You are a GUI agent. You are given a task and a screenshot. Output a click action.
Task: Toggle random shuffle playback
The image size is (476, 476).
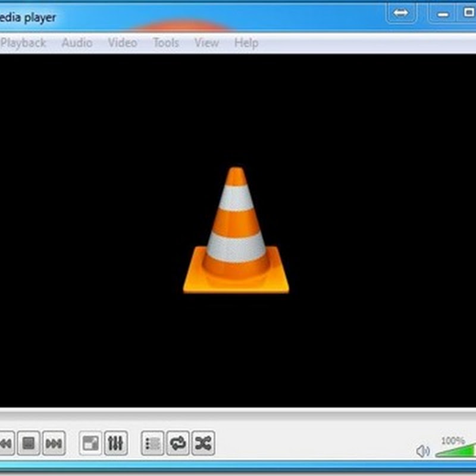tap(203, 443)
